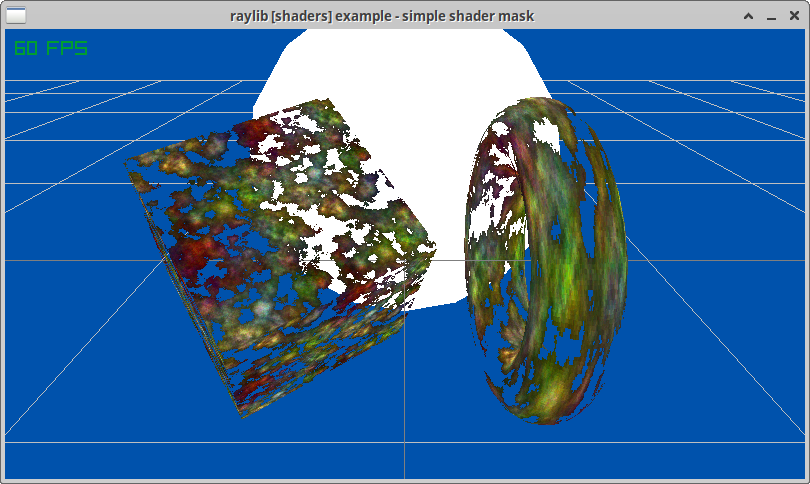The height and width of the screenshot is (484, 810).
Task: Close the raylib shader mask window
Action: tap(795, 16)
